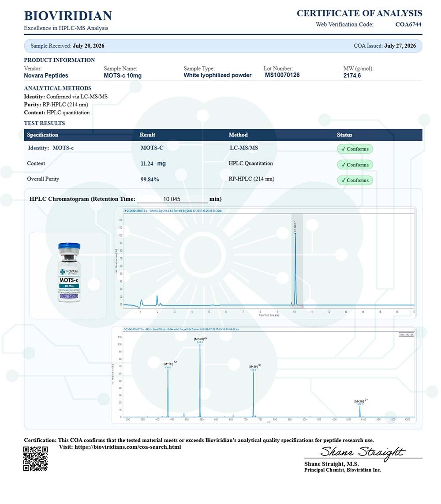Click the lot number MS10070126
Screen dimensions: 441x504
(x=282, y=75)
